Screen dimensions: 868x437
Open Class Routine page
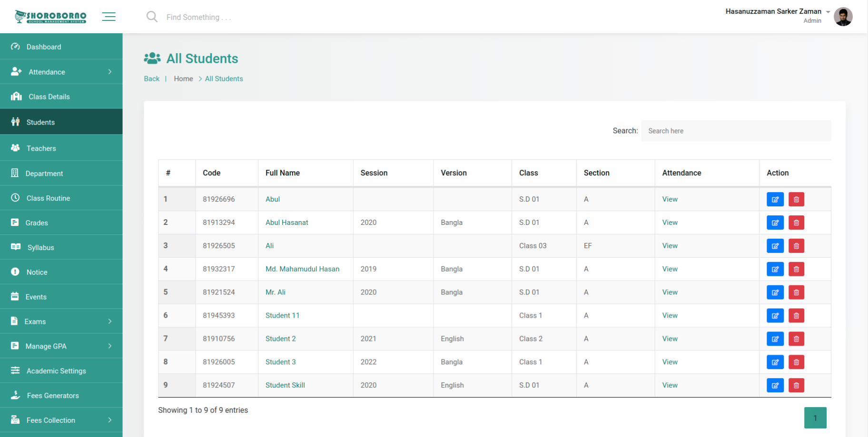pyautogui.click(x=61, y=198)
